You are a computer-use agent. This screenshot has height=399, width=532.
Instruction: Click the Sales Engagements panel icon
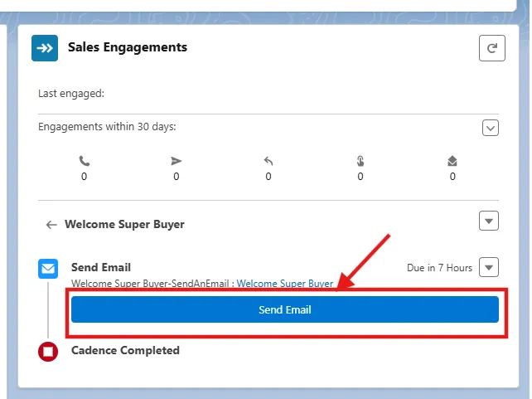point(45,48)
